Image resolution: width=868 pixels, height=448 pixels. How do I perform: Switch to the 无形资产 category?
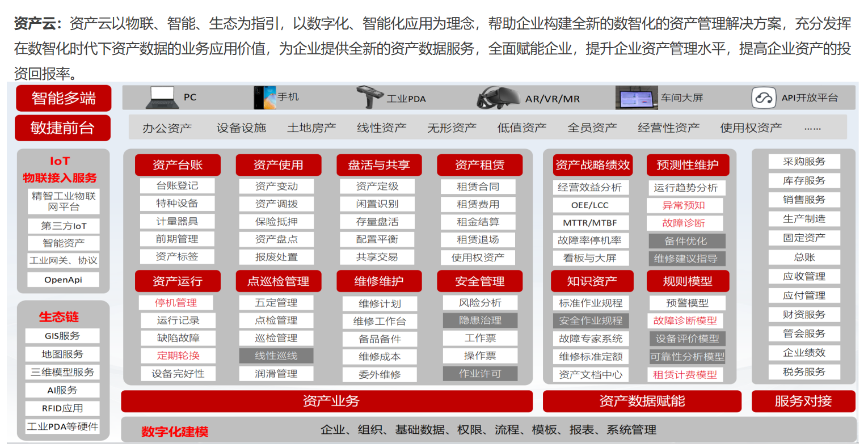point(452,128)
